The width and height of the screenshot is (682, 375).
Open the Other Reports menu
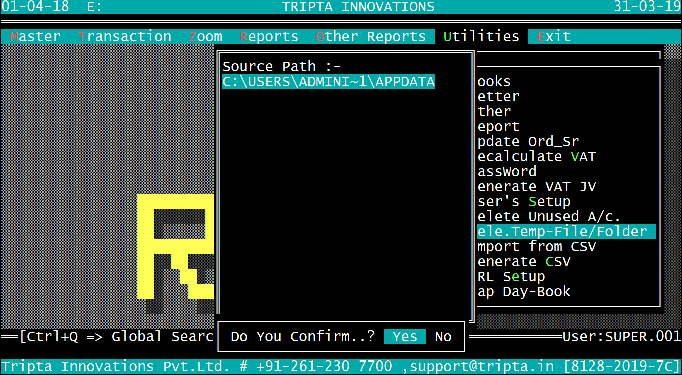371,37
